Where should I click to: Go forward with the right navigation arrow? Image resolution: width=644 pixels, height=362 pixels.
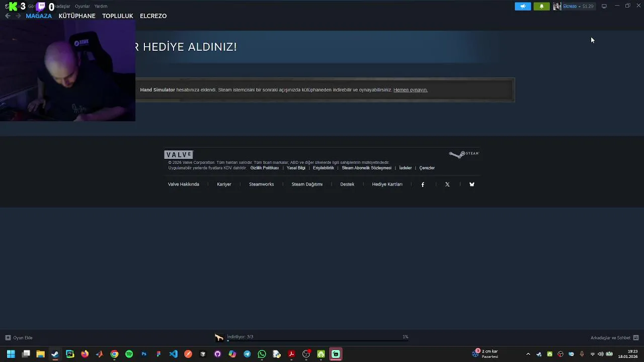pyautogui.click(x=18, y=16)
